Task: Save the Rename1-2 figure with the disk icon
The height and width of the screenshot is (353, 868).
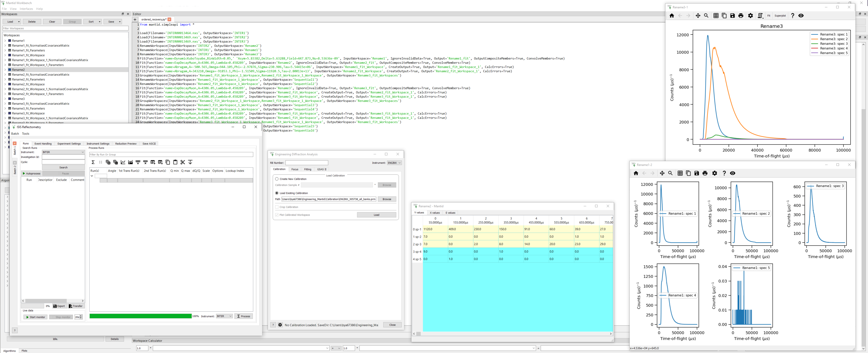Action: [x=696, y=173]
